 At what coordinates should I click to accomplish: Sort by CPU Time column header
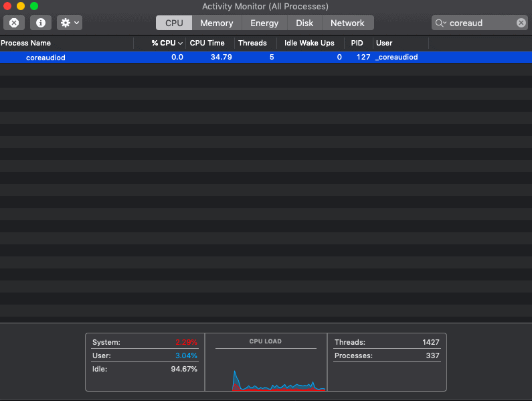(210, 43)
